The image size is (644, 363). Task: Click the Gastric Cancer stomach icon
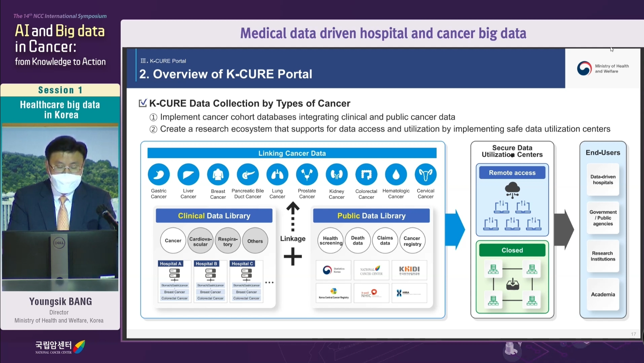click(159, 174)
